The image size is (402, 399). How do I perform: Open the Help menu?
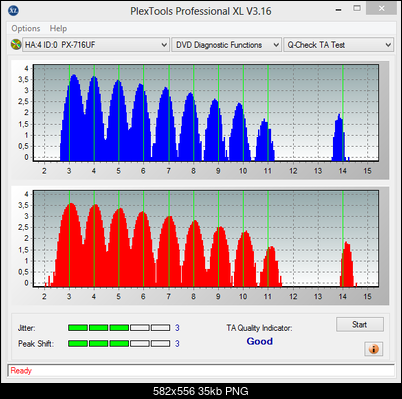click(58, 28)
